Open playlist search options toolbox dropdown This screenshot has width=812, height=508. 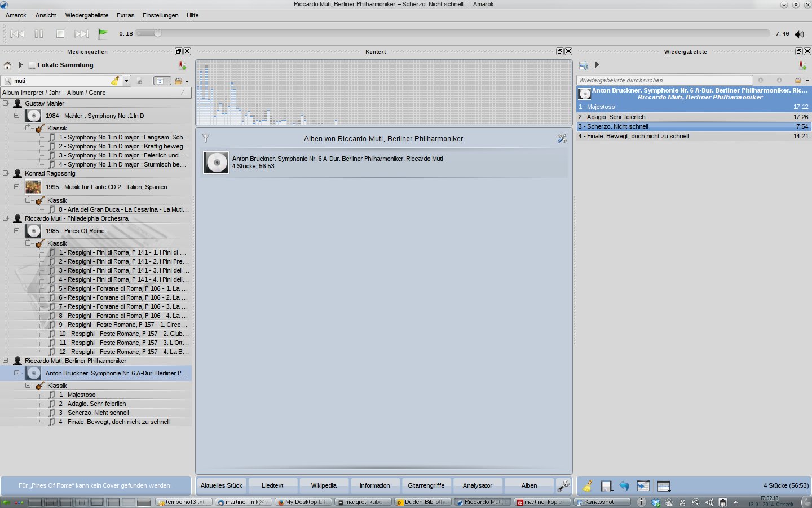801,80
